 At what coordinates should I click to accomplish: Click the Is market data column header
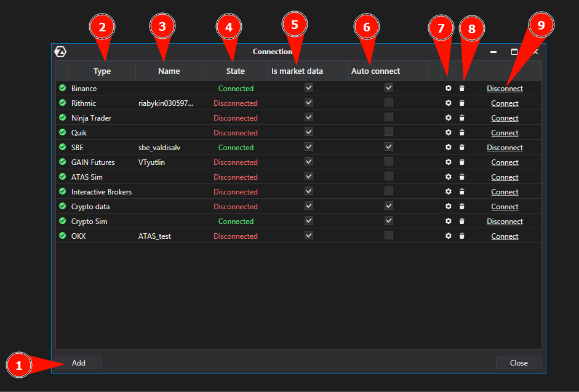point(308,71)
